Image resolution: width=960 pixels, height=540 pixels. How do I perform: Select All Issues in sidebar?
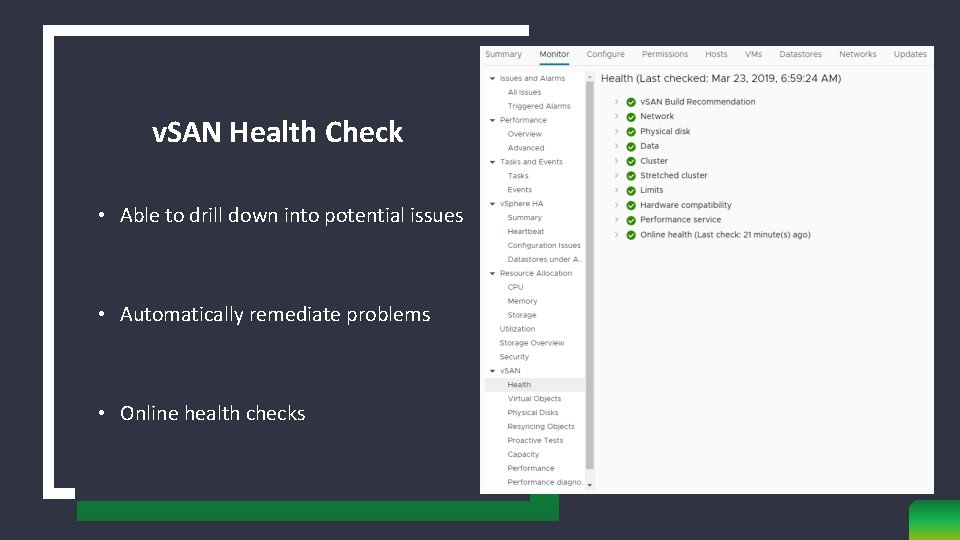(524, 92)
